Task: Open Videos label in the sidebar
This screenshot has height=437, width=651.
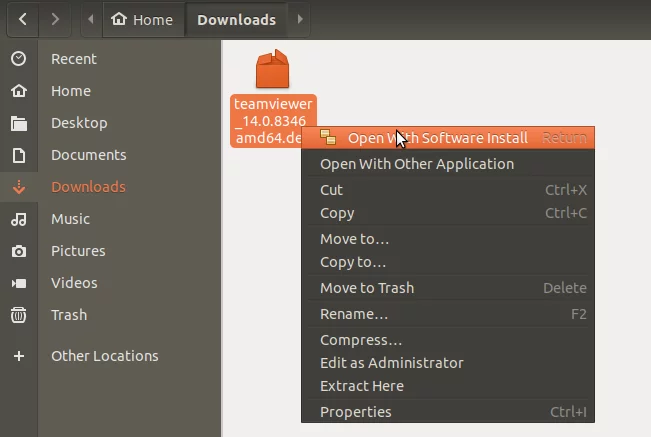Action: [x=74, y=283]
